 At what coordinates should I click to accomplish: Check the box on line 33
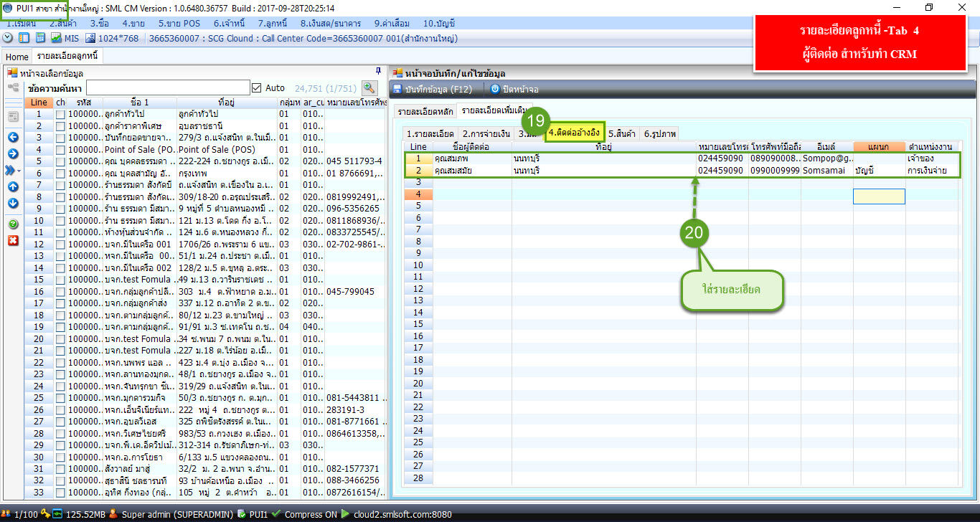61,493
